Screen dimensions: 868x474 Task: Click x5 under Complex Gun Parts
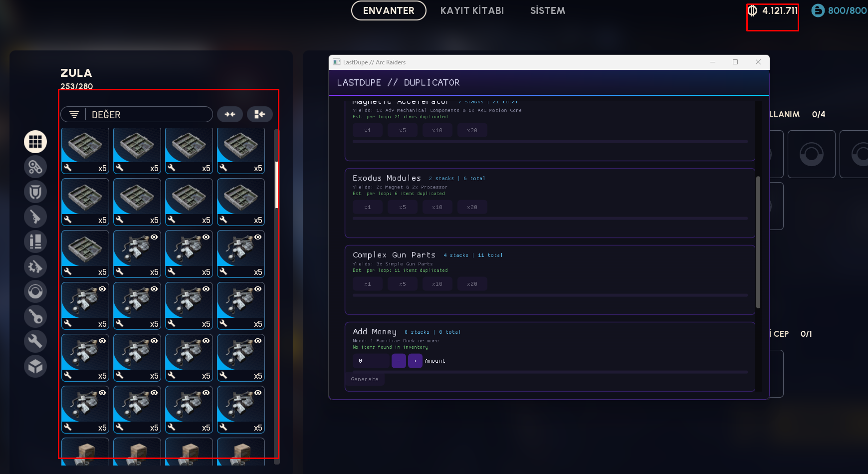click(x=403, y=284)
